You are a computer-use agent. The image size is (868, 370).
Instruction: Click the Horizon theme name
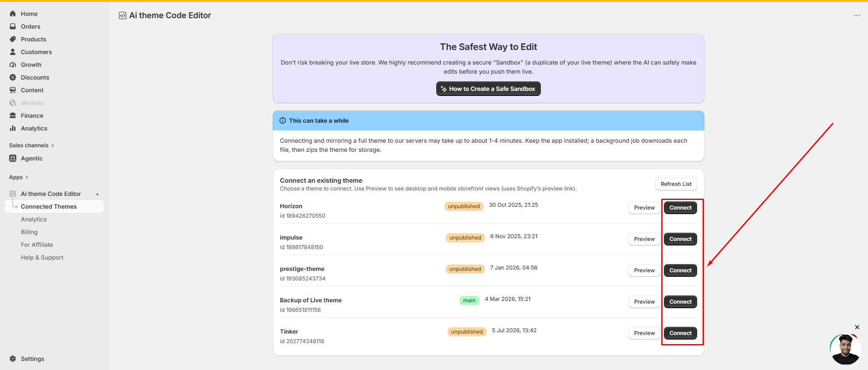pyautogui.click(x=291, y=206)
